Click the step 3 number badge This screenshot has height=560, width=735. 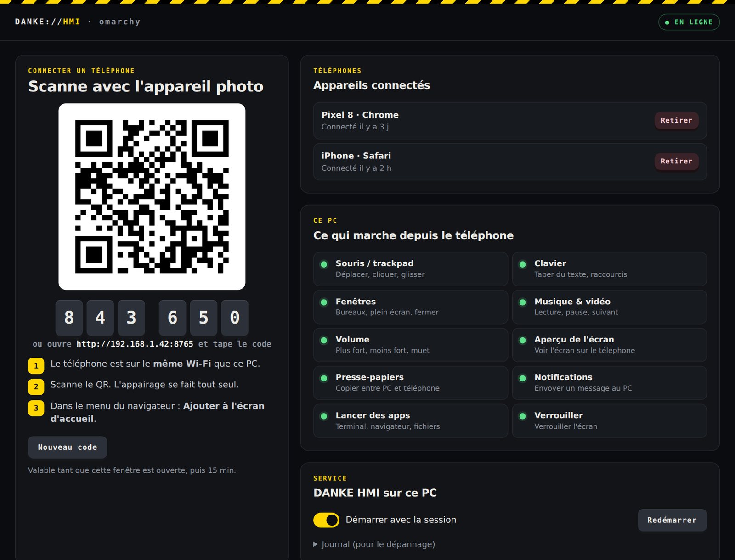(x=36, y=408)
